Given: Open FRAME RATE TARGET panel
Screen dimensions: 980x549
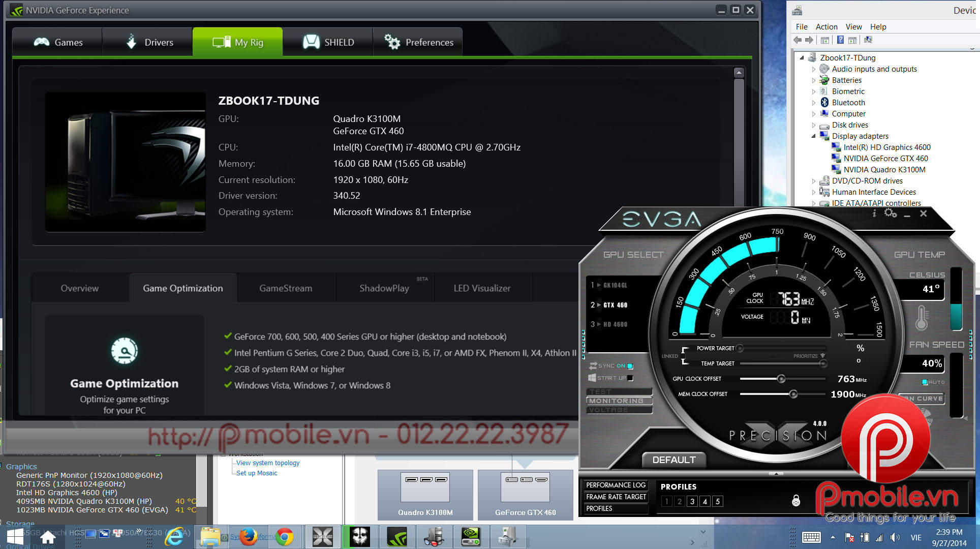Looking at the screenshot, I should (616, 497).
